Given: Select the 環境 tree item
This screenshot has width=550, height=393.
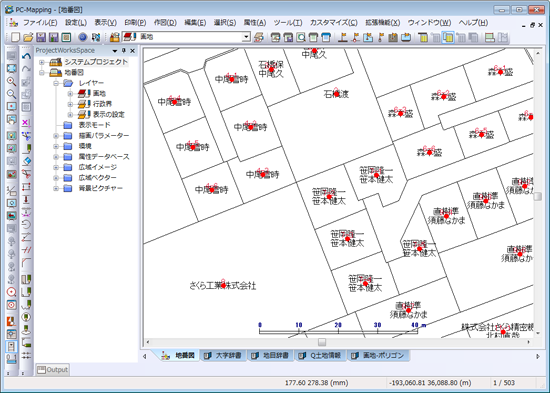Looking at the screenshot, I should (x=85, y=146).
